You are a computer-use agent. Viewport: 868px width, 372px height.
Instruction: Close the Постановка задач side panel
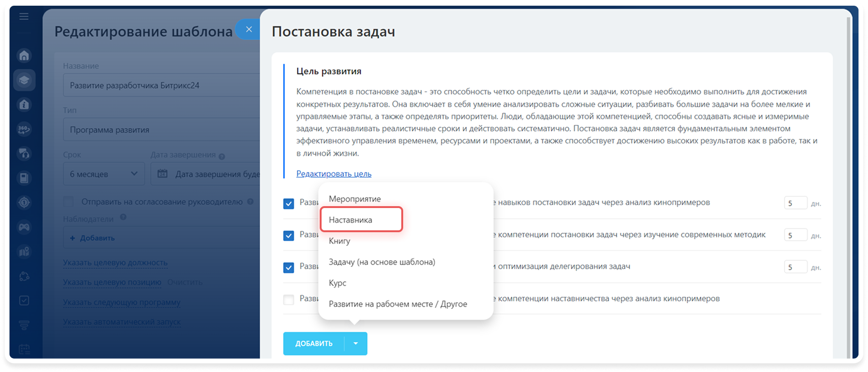(x=249, y=29)
